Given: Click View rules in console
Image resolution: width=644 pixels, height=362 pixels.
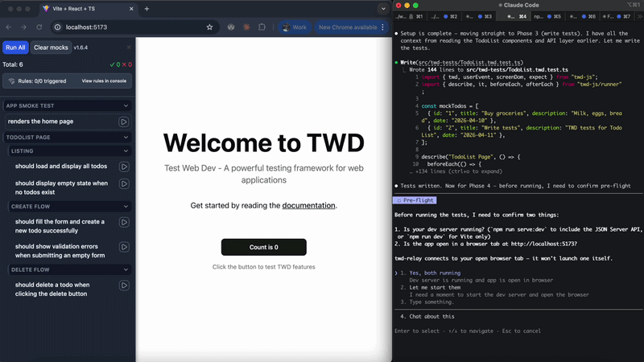Looking at the screenshot, I should tap(104, 81).
